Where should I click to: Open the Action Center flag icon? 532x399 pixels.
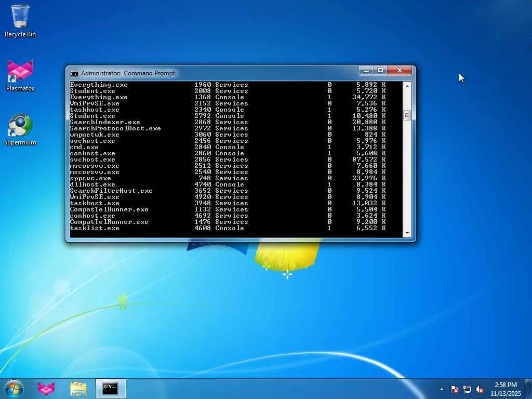pos(455,389)
